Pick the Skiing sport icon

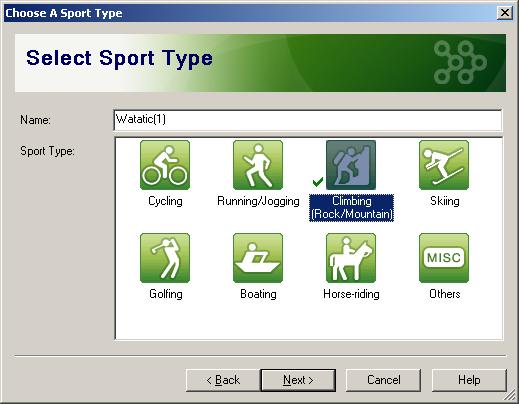pos(444,165)
